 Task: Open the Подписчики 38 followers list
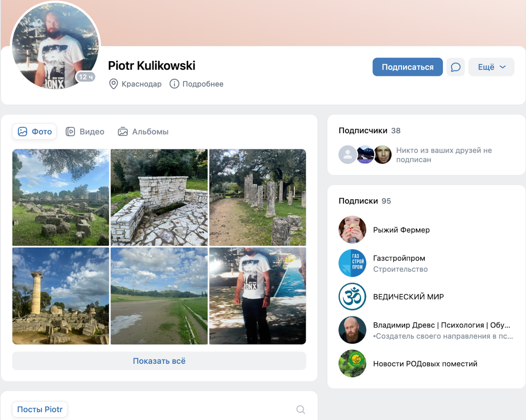(369, 131)
